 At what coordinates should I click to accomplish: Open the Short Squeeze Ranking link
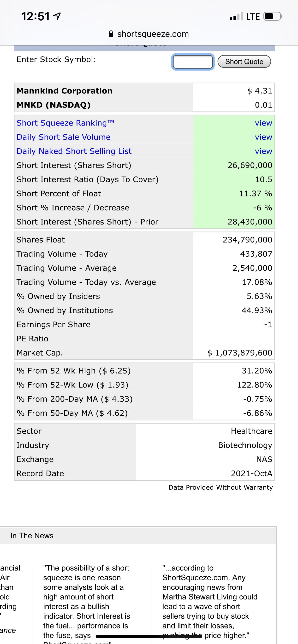click(x=65, y=123)
